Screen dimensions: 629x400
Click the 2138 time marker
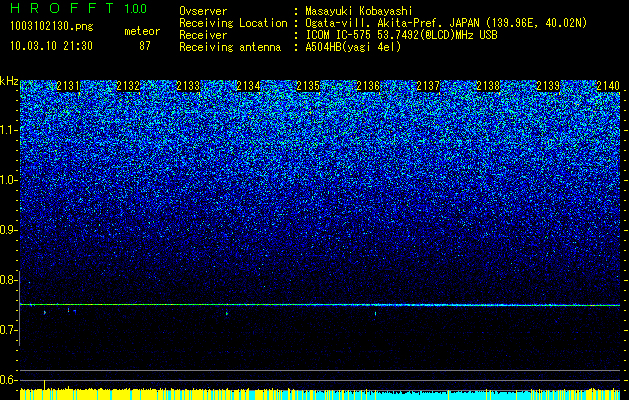click(x=488, y=86)
